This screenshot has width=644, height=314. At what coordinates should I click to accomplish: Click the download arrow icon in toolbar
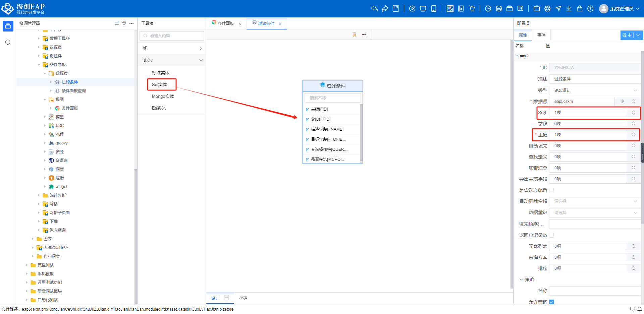click(x=569, y=9)
